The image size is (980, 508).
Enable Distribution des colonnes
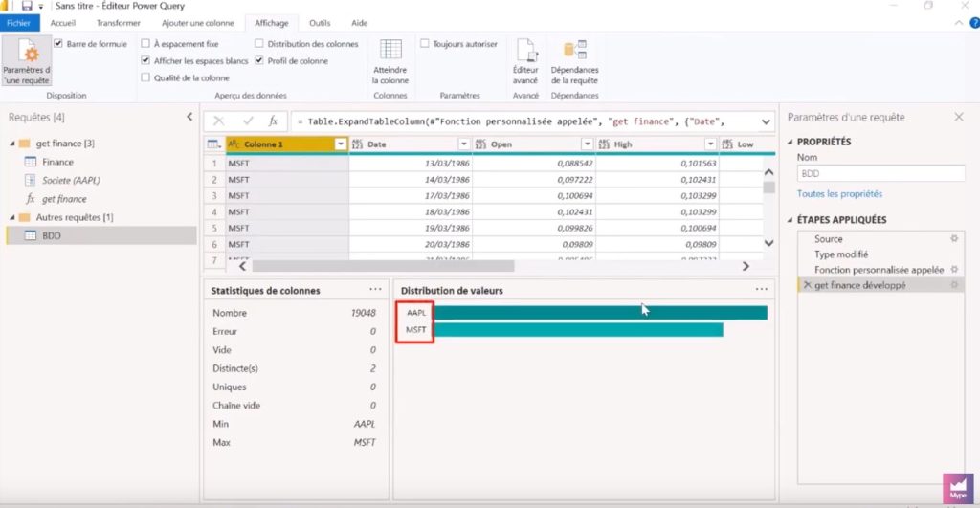[258, 44]
